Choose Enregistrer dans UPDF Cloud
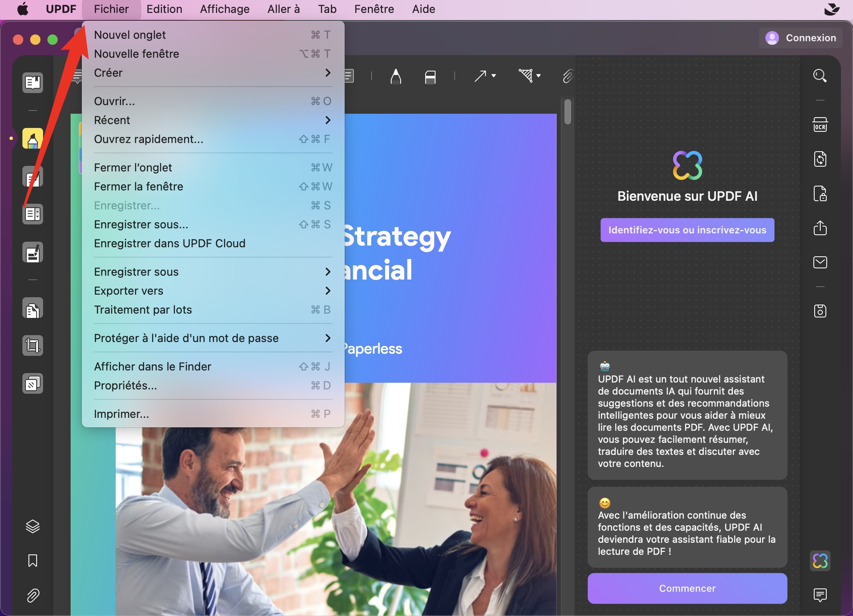This screenshot has width=853, height=616. coord(213,243)
